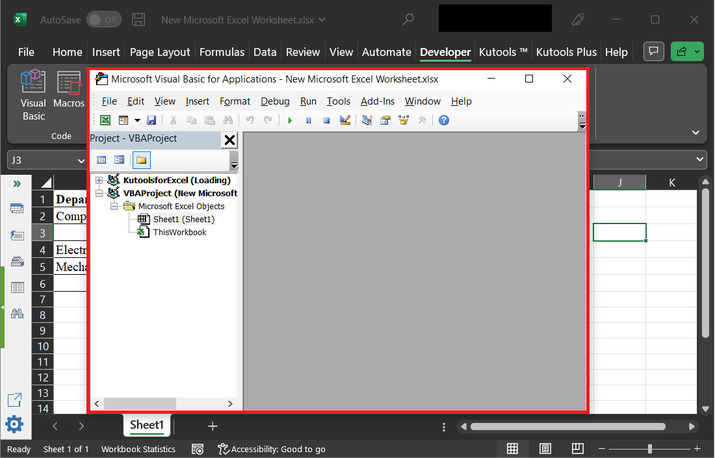Click the Copy icon in VBA toolbar
715x458 pixels.
(x=191, y=120)
